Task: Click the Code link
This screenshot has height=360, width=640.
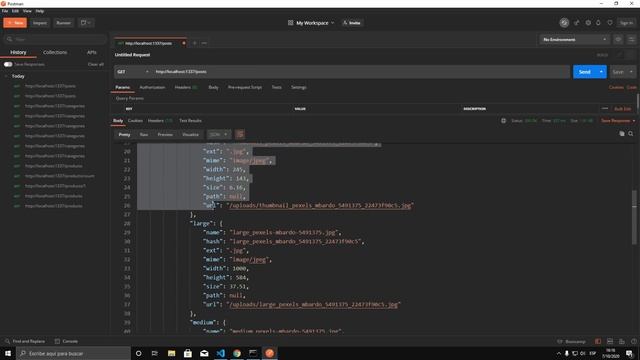Action: click(631, 87)
